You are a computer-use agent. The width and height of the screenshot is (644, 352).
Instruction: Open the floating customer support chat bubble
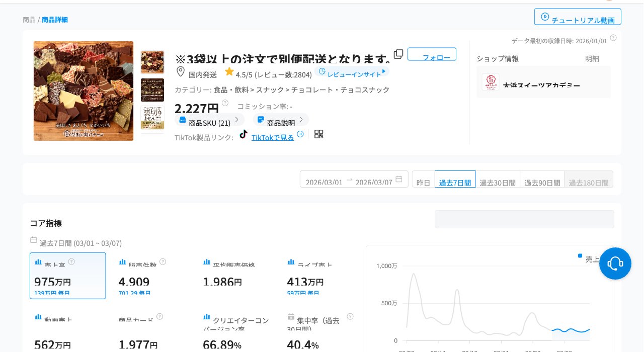click(615, 263)
